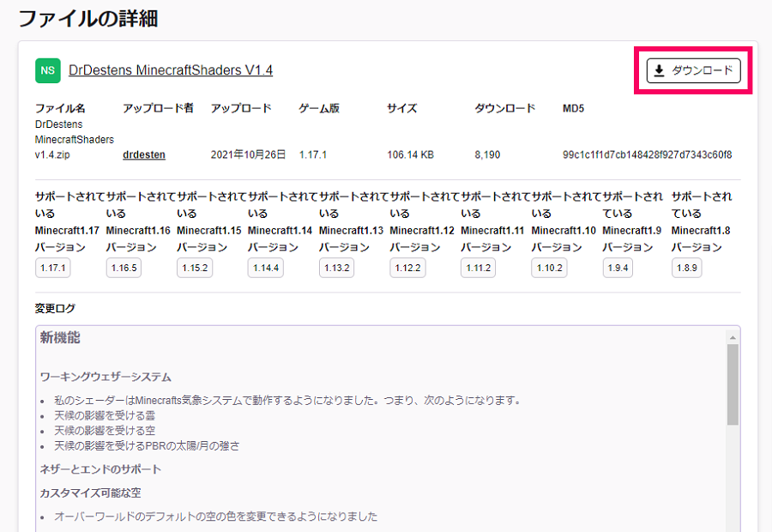
Task: Click the ファイルの詳細 page heading
Action: pos(88,19)
